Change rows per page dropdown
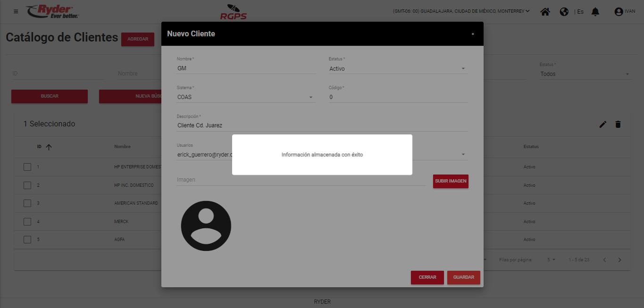 551,260
